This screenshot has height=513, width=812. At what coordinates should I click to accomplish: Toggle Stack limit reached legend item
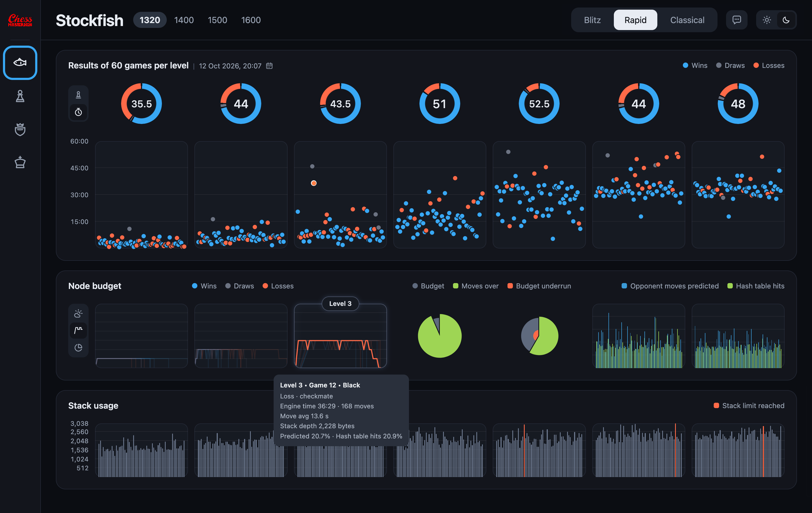pyautogui.click(x=749, y=406)
